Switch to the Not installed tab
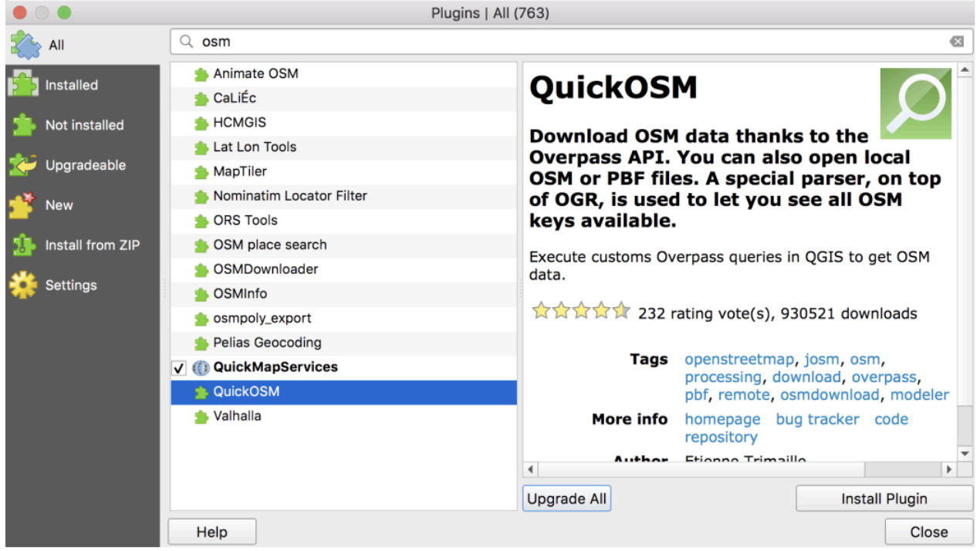 (x=83, y=125)
